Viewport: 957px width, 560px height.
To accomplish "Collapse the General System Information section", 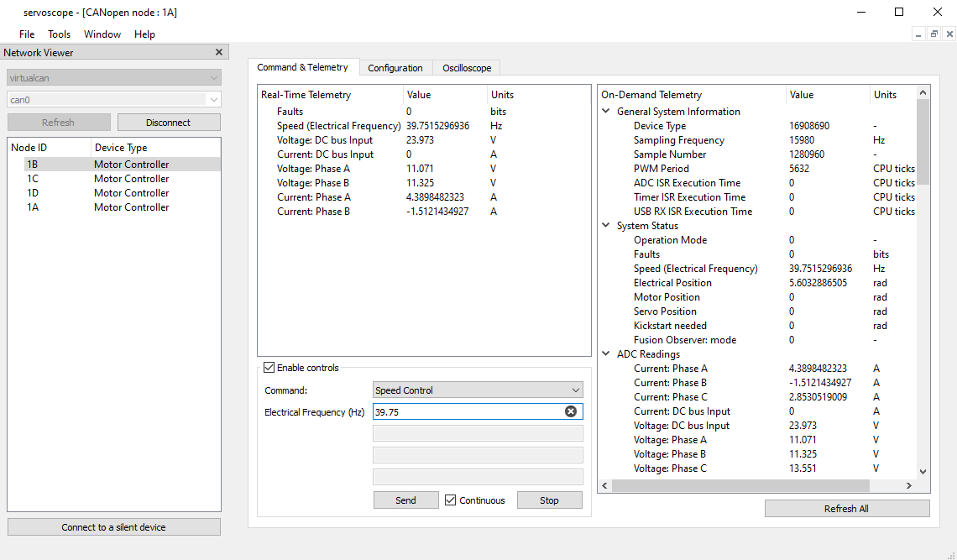I will 606,111.
